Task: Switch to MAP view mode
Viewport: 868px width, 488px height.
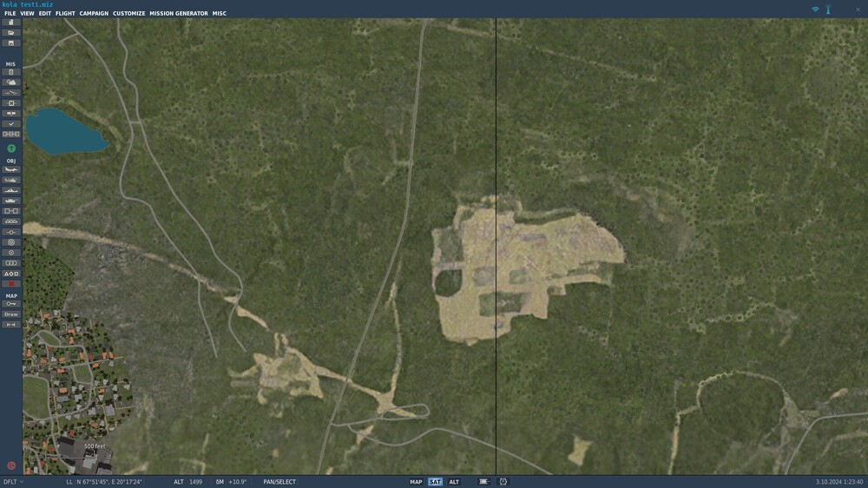Action: coord(416,482)
